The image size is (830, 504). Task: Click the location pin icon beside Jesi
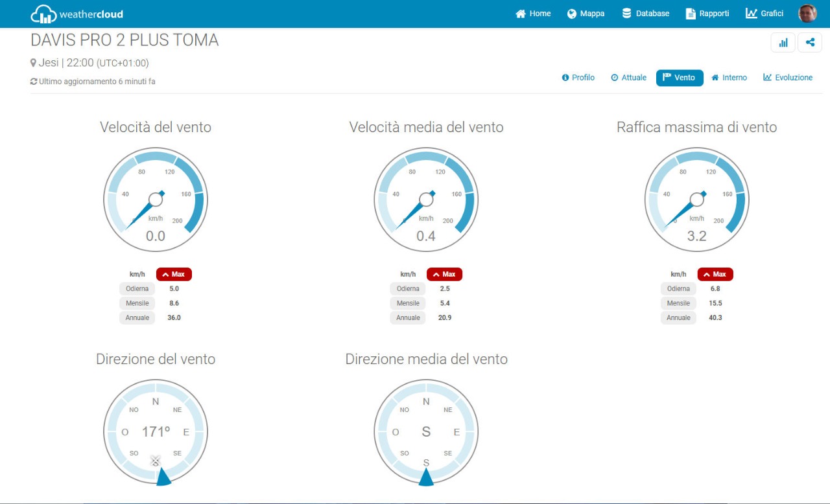pyautogui.click(x=34, y=63)
